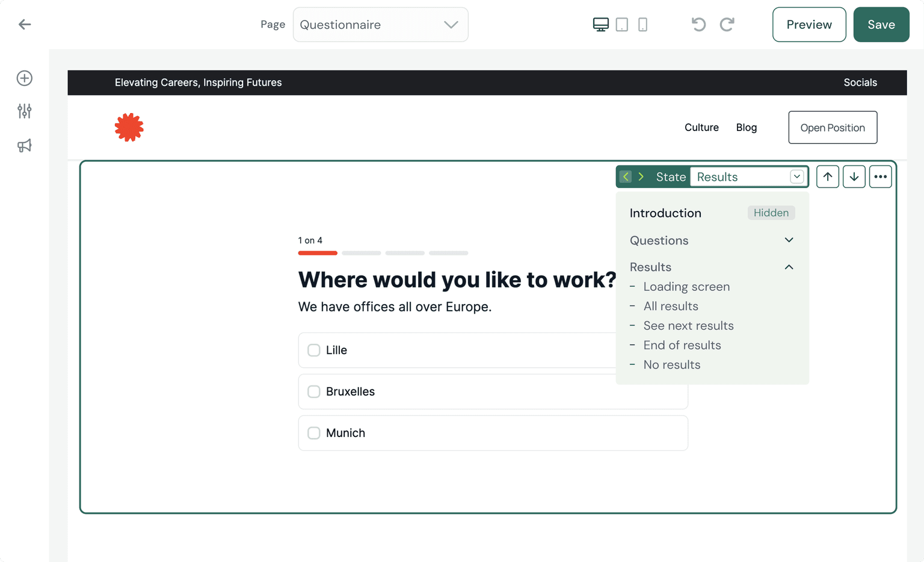Click the Preview button
Viewport: 924px width, 562px height.
click(808, 25)
